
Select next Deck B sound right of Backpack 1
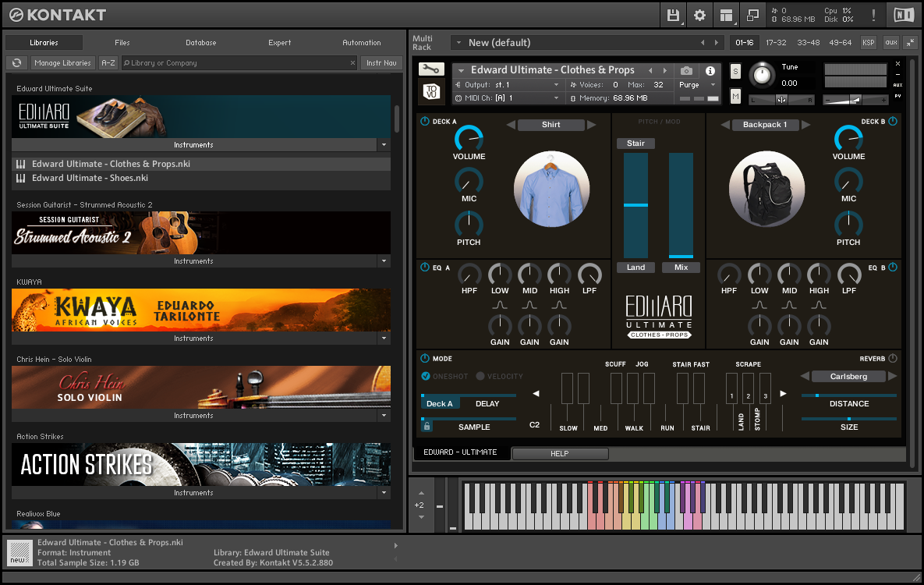tap(805, 125)
